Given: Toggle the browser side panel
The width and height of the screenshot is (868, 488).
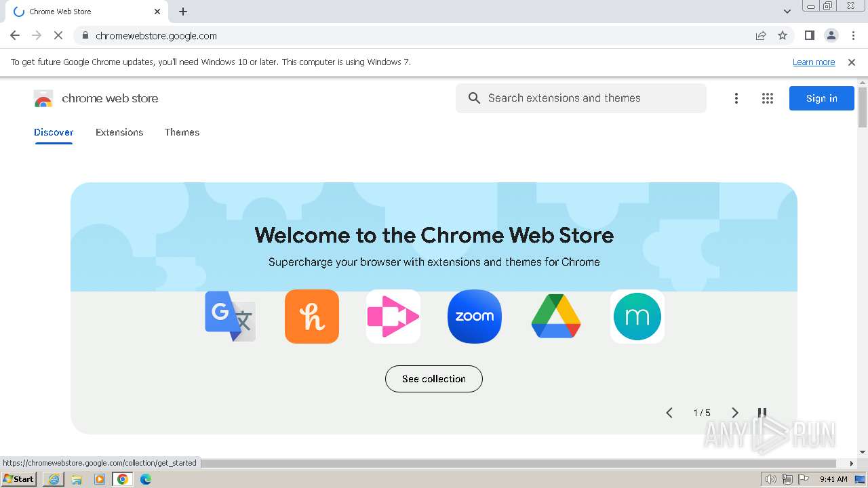Looking at the screenshot, I should point(810,35).
